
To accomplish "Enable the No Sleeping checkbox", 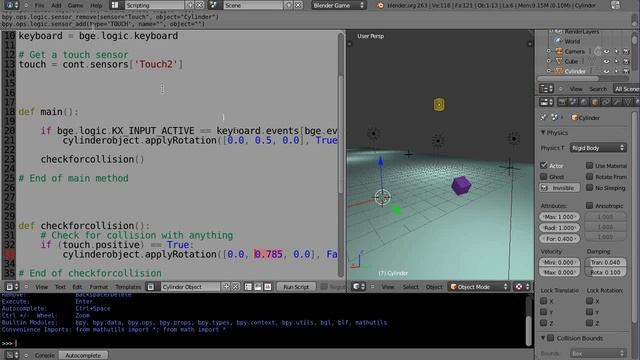I will pyautogui.click(x=589, y=187).
